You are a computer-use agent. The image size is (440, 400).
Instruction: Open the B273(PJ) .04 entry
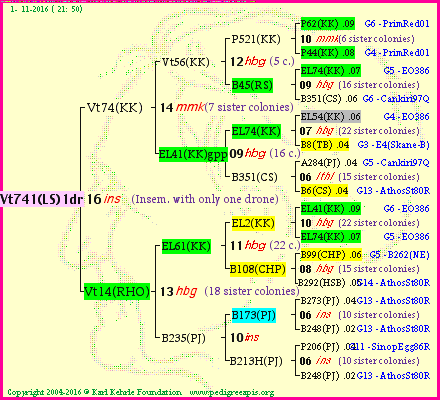click(x=329, y=301)
